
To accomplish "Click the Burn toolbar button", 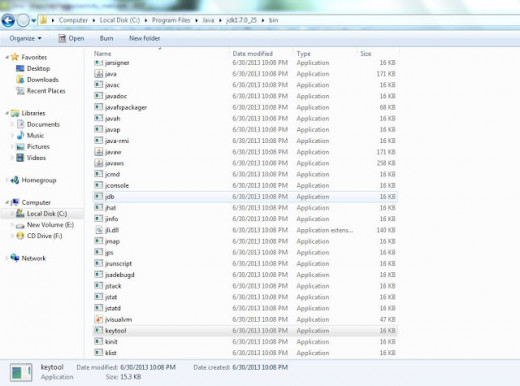I will tap(106, 38).
